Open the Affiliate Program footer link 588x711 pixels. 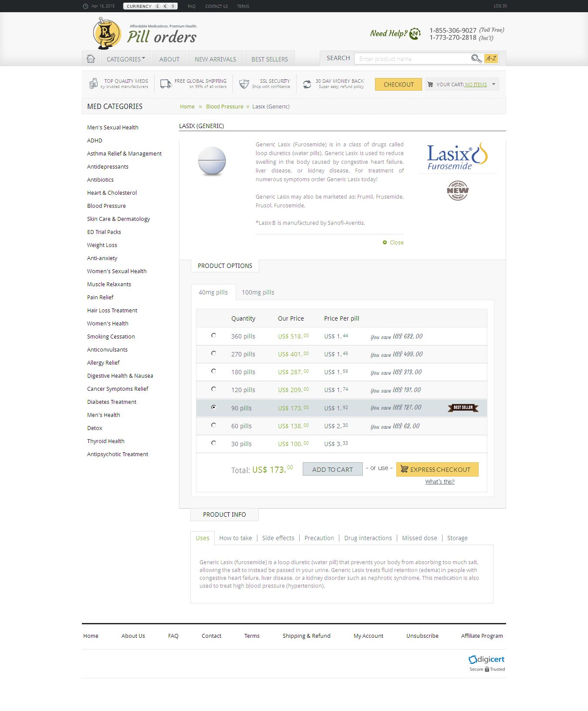(x=482, y=636)
